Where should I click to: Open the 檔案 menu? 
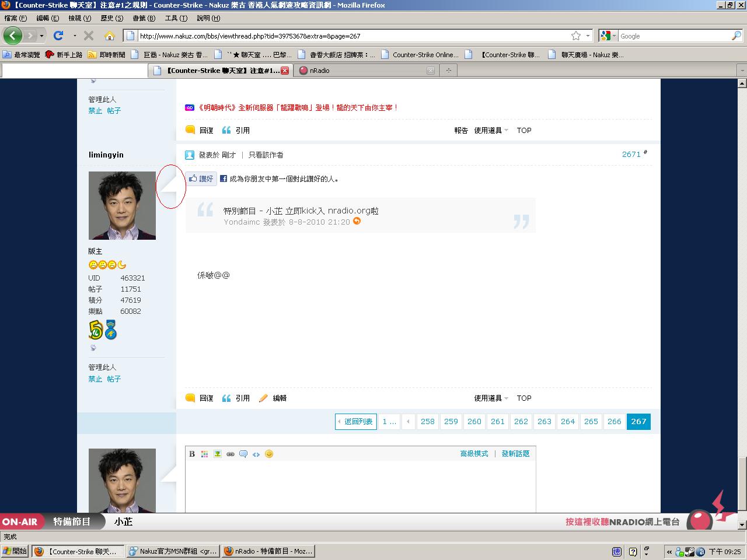[x=15, y=18]
